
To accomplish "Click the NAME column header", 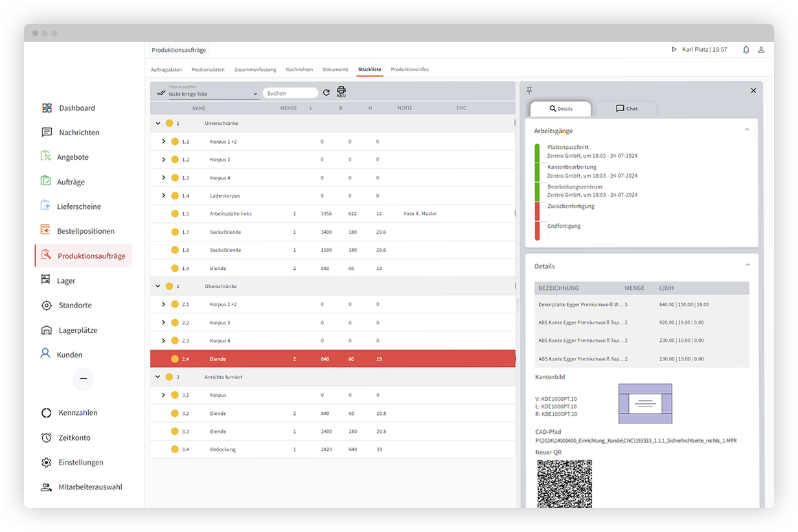I will (199, 108).
